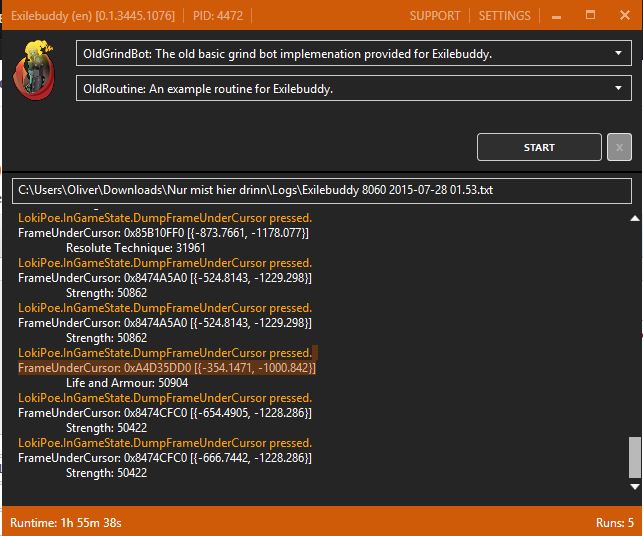Close the Exilebuddy window
643x536 pixels.
[625, 15]
